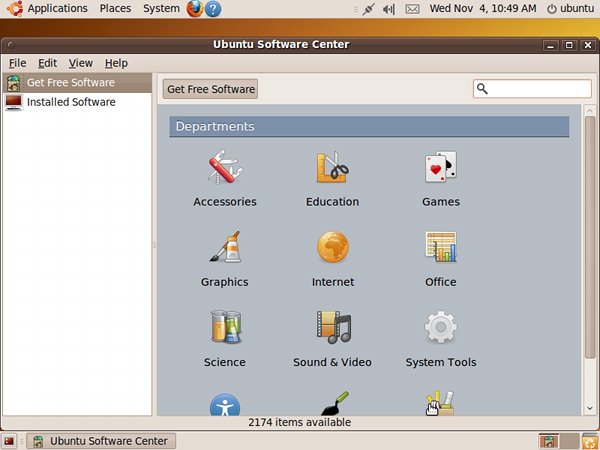Click the Get Free Software breadcrumb button
Image resolution: width=600 pixels, height=450 pixels.
point(210,89)
